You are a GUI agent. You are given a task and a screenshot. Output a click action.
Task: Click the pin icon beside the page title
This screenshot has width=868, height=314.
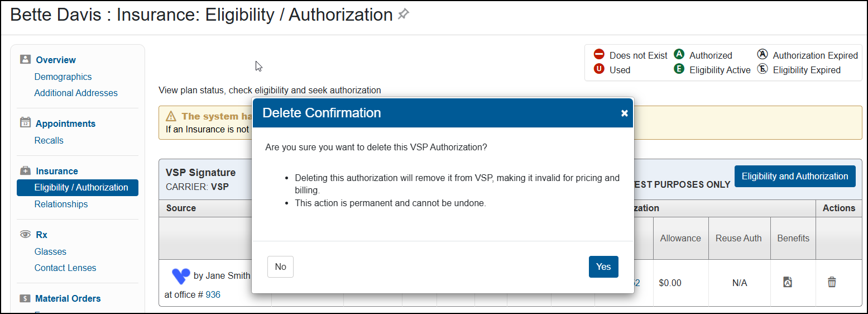pyautogui.click(x=403, y=15)
